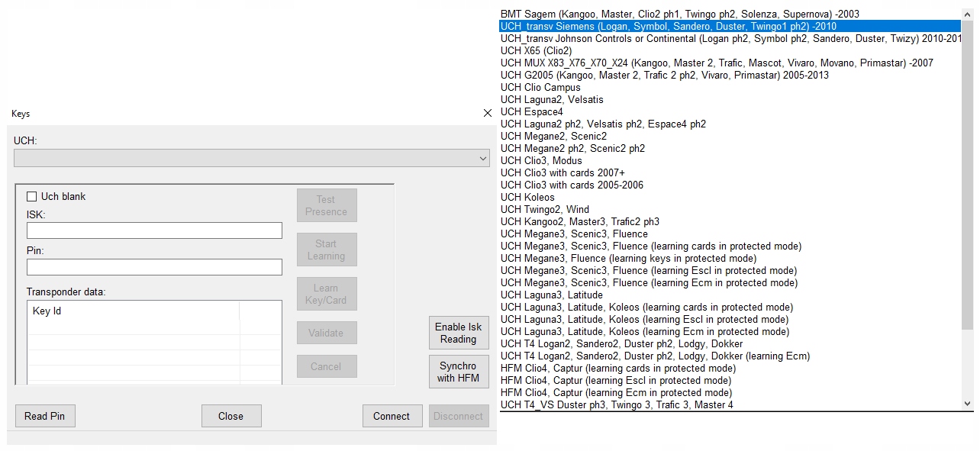Image resolution: width=980 pixels, height=451 pixels.
Task: Tick the Uch blank checkbox
Action: point(32,197)
